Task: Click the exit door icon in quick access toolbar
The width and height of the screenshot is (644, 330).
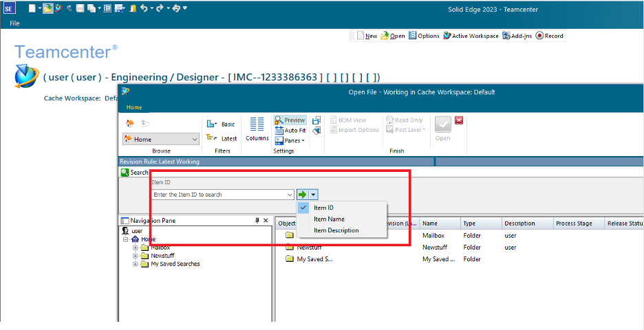Action: [133, 8]
